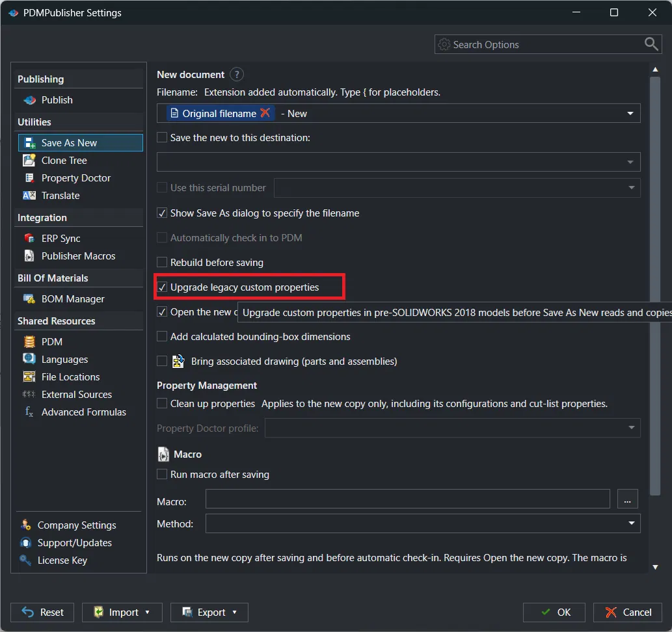Click the scroll down arrow
The height and width of the screenshot is (632, 672).
tap(655, 567)
